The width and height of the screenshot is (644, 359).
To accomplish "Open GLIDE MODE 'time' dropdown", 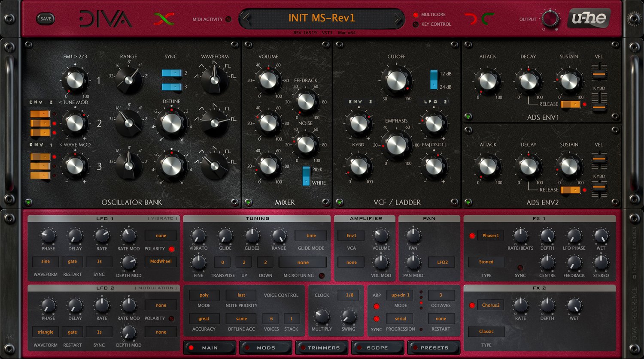I will point(311,235).
